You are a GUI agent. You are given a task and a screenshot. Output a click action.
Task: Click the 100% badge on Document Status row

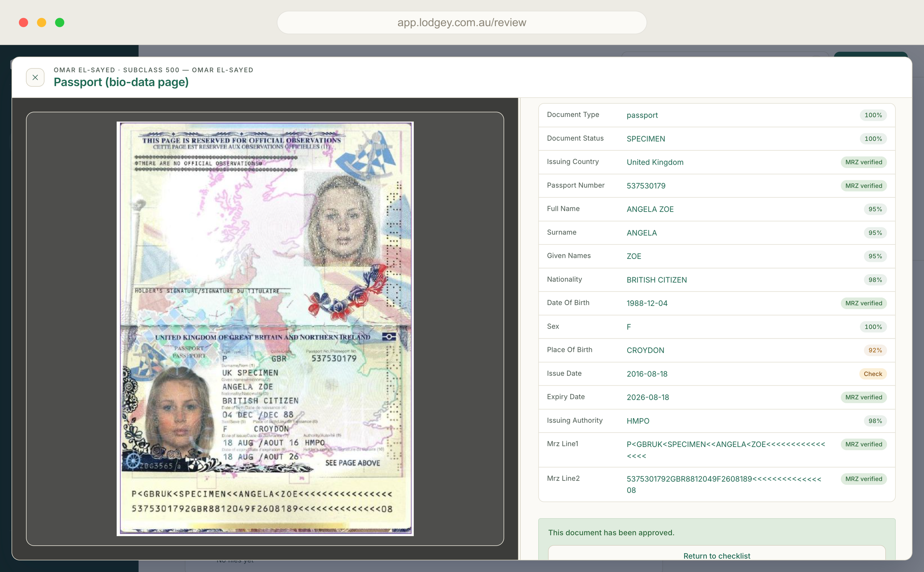873,138
